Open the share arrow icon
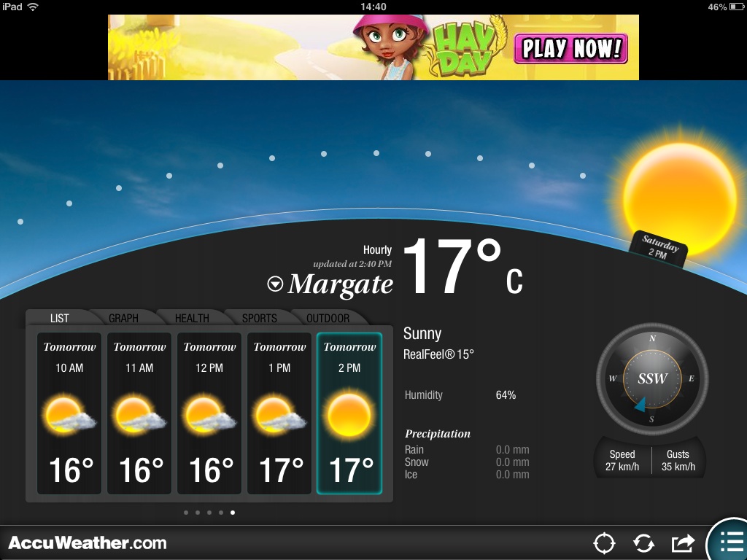Screen dimensions: 747x560 pos(683,542)
